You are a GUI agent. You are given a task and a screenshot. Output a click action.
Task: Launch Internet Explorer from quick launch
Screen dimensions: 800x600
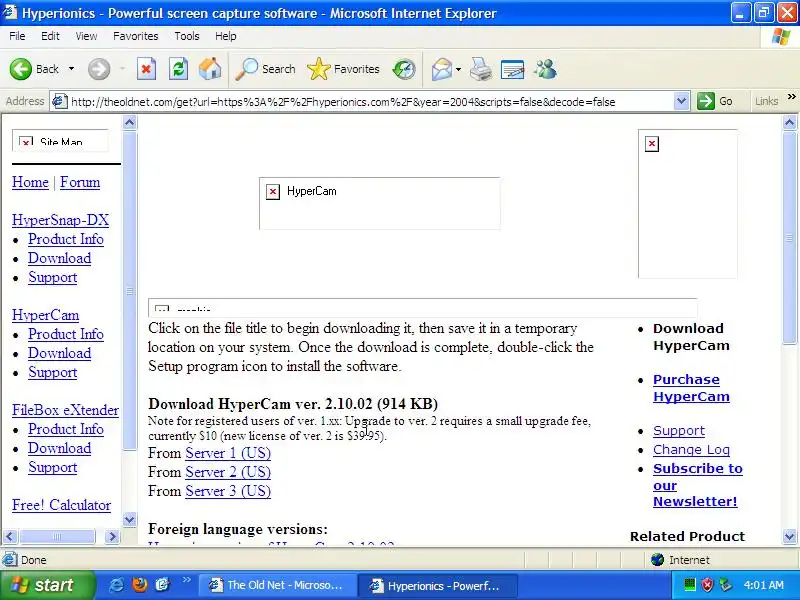116,585
